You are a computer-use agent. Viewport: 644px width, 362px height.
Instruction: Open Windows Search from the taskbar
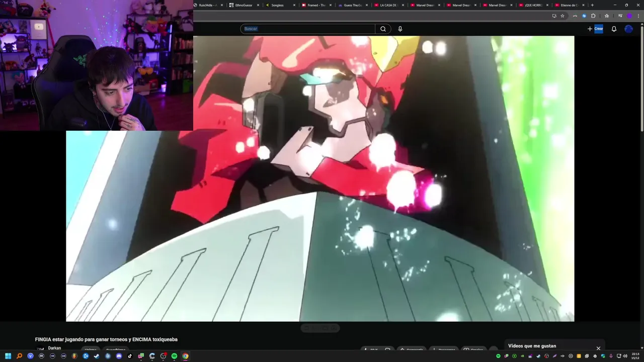[19, 356]
